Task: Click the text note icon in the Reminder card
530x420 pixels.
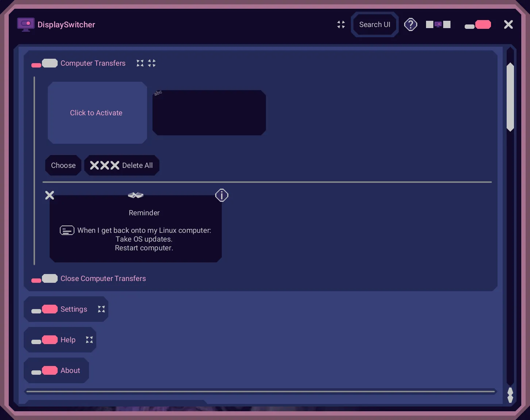Action: coord(67,230)
